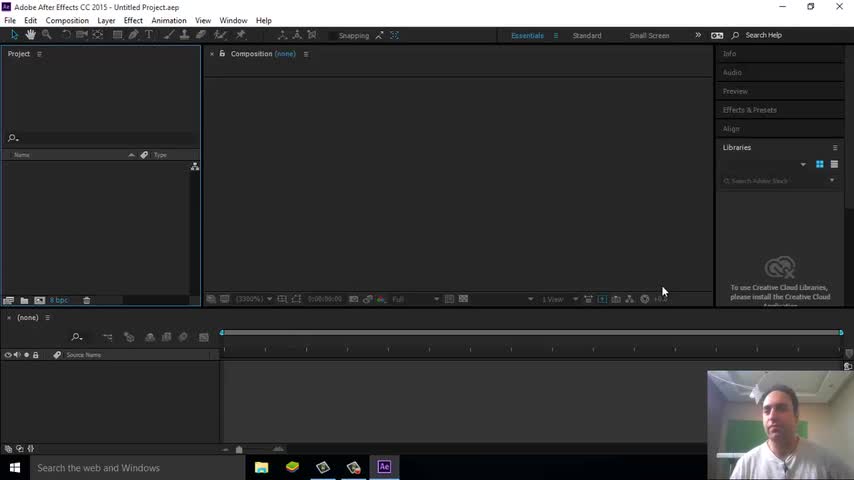854x480 pixels.
Task: Open the Layer menu
Action: click(106, 21)
